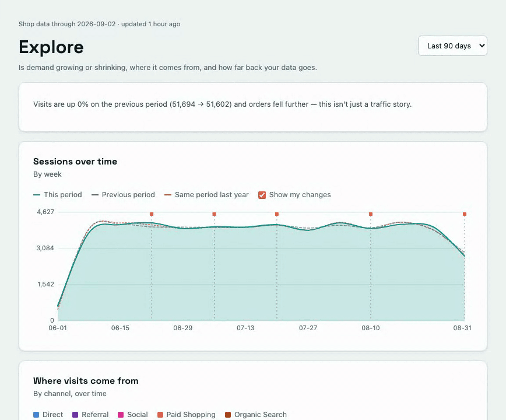Click the change marker between 06-15 and 06-29
Viewport: 506px width, 420px height.
[152, 214]
